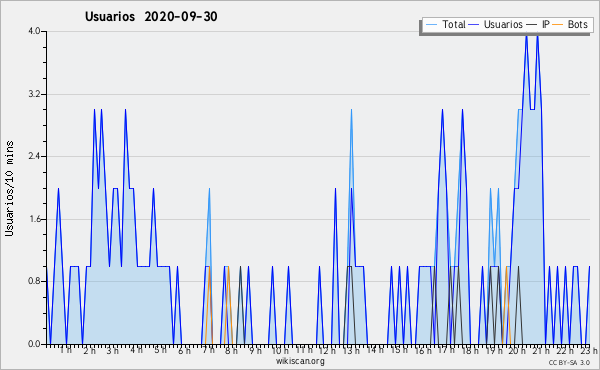600x370 pixels.
Task: Click the 4.0 y-axis label
Action: coord(34,31)
